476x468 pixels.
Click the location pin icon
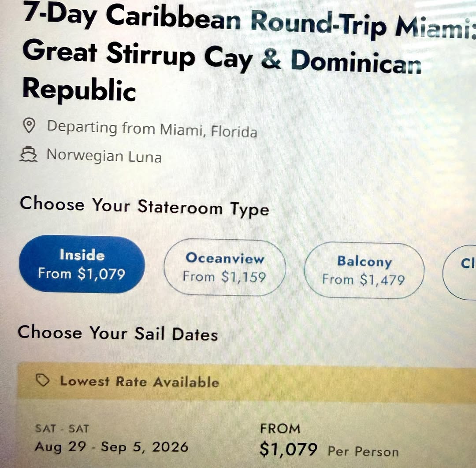29,126
